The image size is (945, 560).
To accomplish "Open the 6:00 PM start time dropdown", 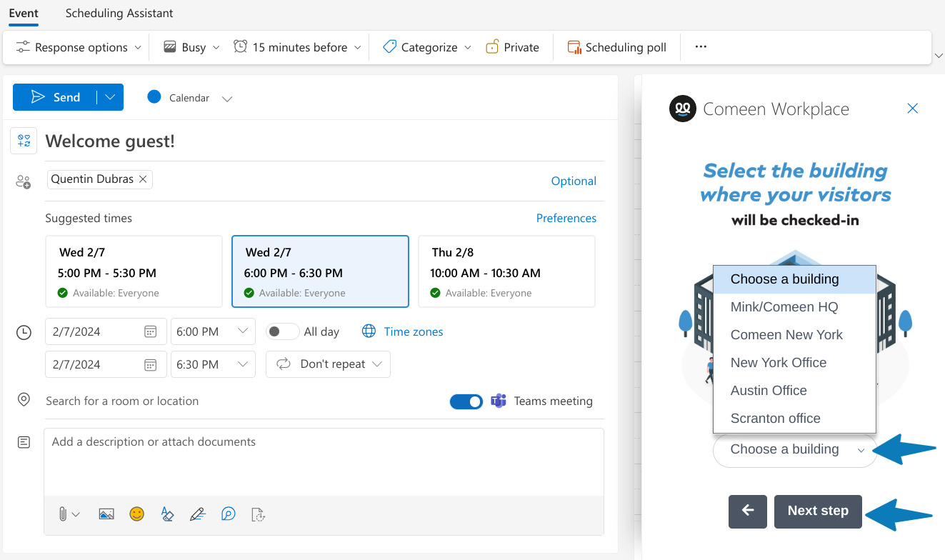I will [213, 331].
